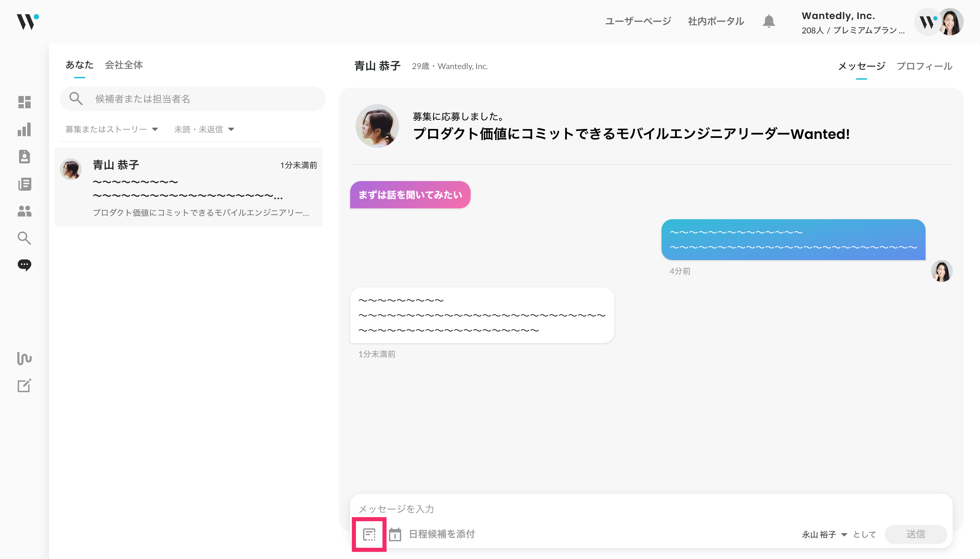Open the 永山 裕子 sender dropdown

click(824, 534)
